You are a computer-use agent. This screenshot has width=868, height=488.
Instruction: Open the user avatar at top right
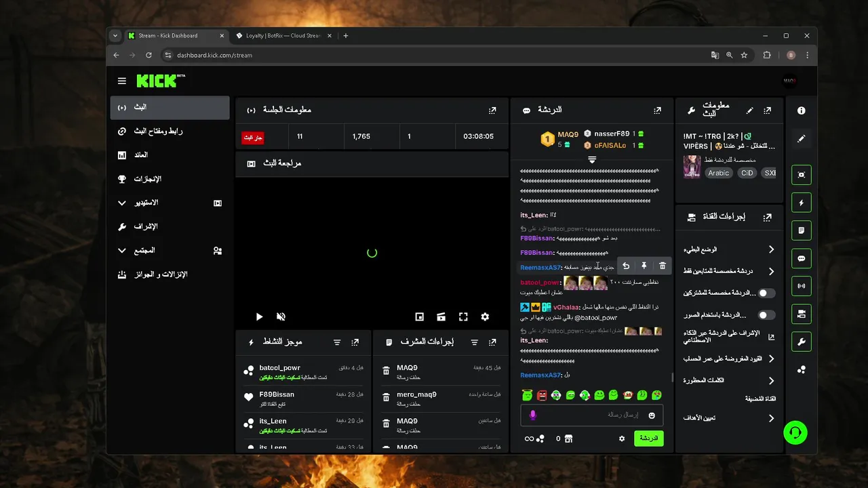tap(790, 81)
